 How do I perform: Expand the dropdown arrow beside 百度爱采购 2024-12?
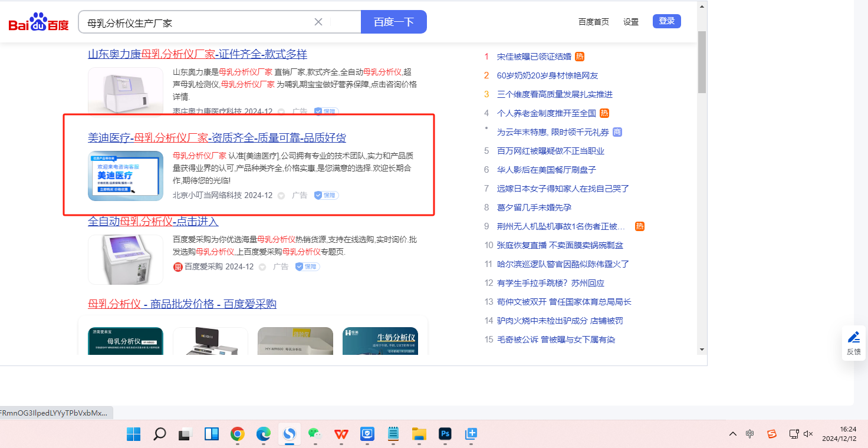coord(262,267)
